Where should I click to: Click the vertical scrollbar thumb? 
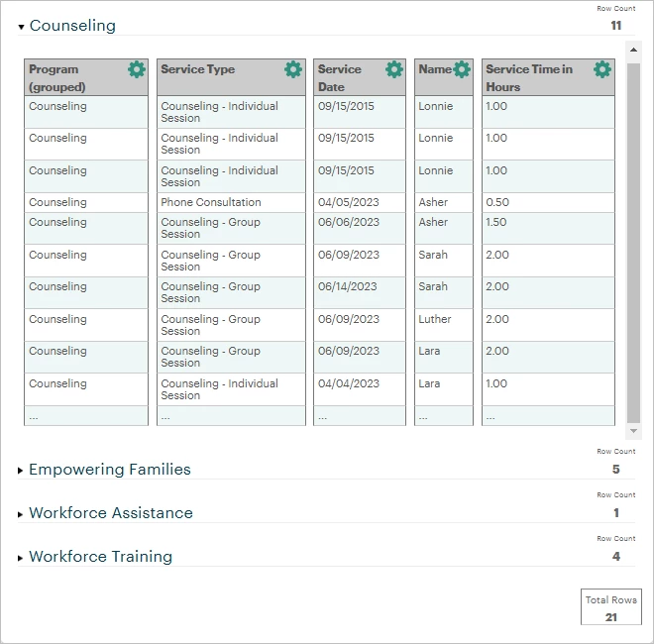click(633, 243)
